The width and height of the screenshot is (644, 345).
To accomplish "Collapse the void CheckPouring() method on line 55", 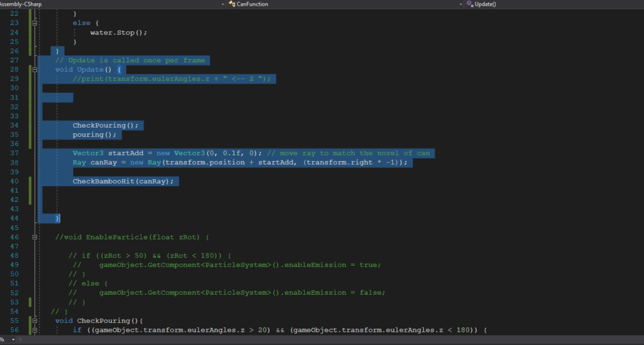I will click(x=35, y=320).
